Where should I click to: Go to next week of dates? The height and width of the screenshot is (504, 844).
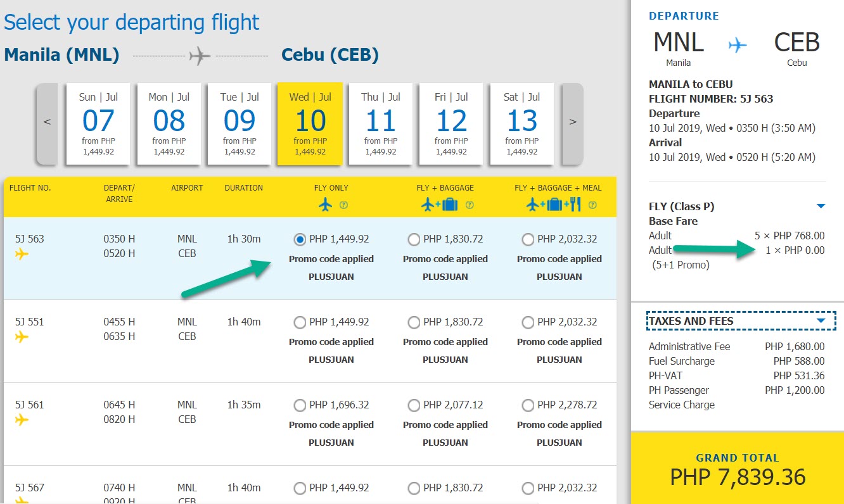coord(573,122)
